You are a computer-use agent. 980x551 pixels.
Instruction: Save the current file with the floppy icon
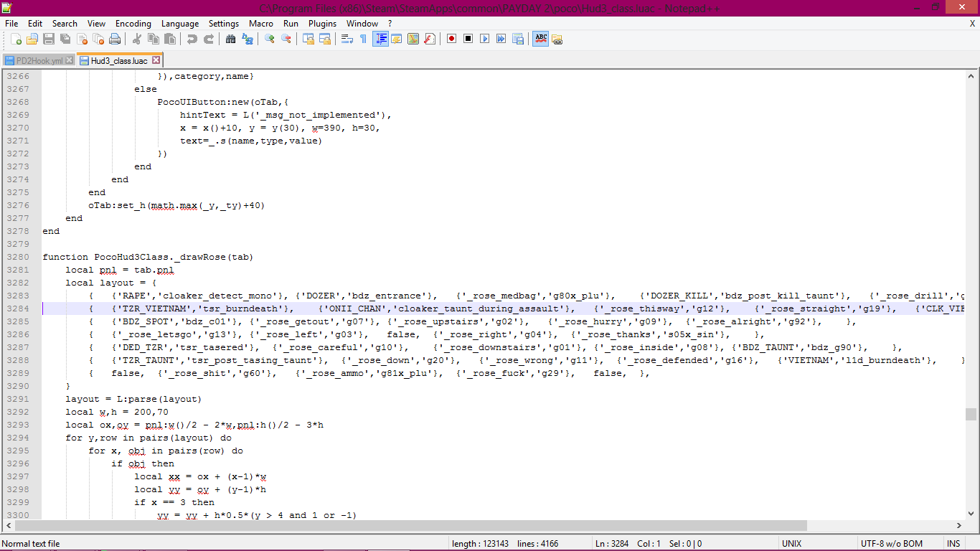point(49,39)
